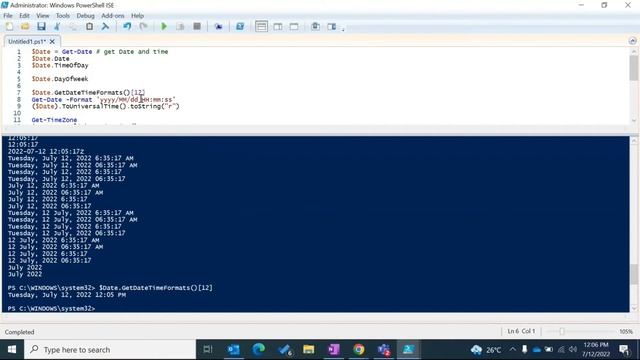Click the console pane scrollbar thumb
640x360 pixels.
click(x=634, y=274)
